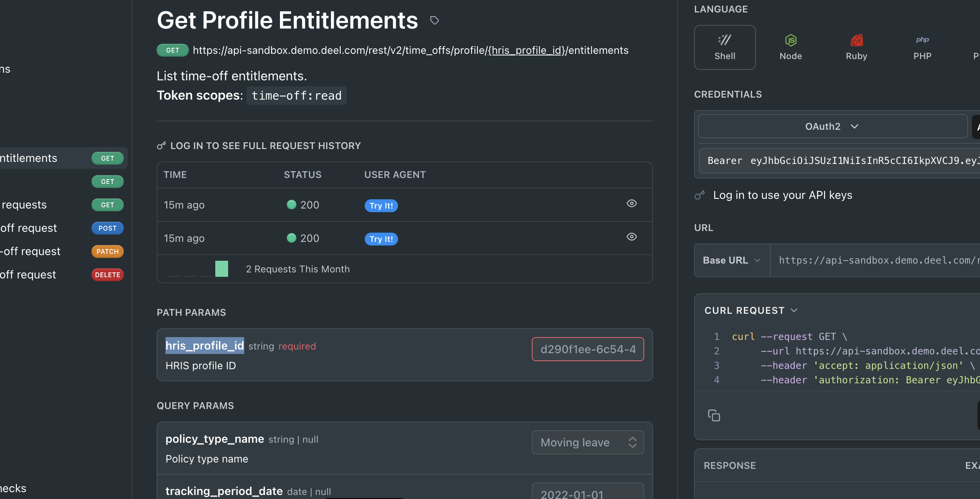
Task: Click the first row's Try It! badge
Action: 381,206
